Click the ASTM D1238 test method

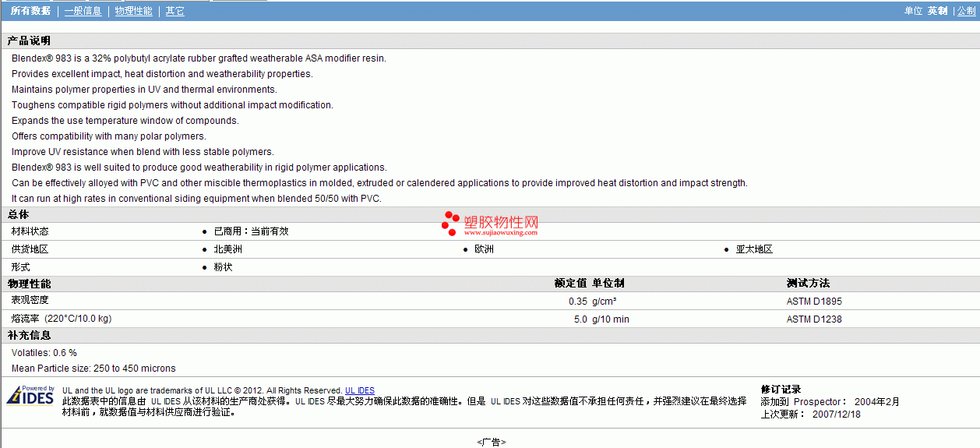click(x=814, y=319)
